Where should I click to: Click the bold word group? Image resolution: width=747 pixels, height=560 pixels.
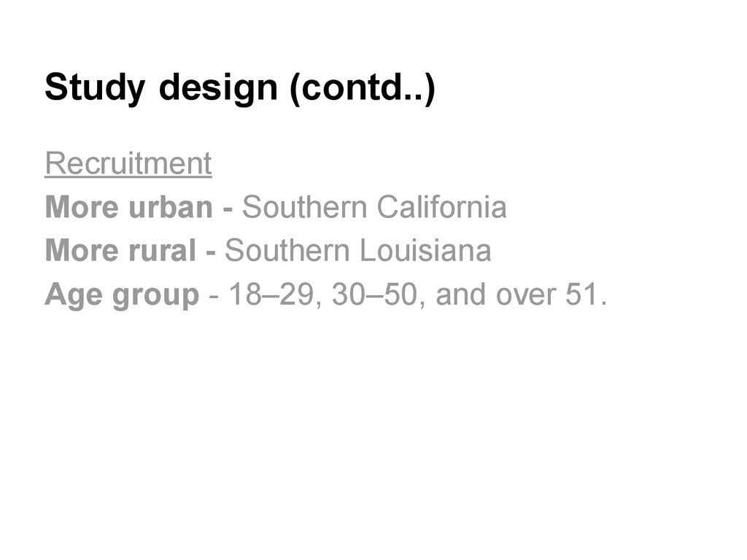click(x=155, y=295)
